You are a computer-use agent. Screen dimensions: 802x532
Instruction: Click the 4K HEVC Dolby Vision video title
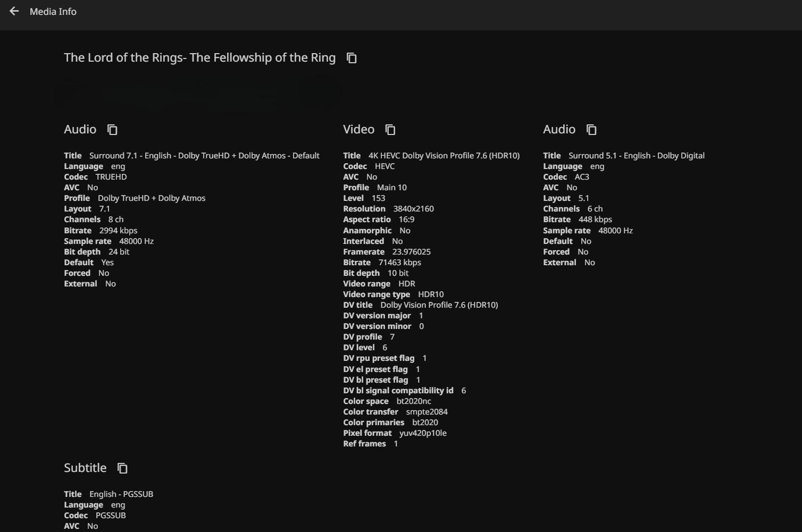(x=444, y=156)
